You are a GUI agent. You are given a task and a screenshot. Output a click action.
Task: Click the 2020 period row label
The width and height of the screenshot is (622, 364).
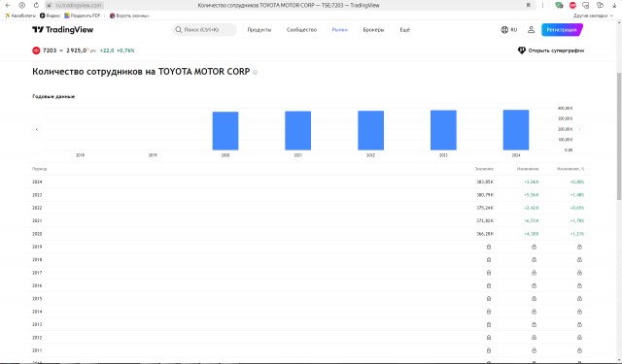point(37,234)
